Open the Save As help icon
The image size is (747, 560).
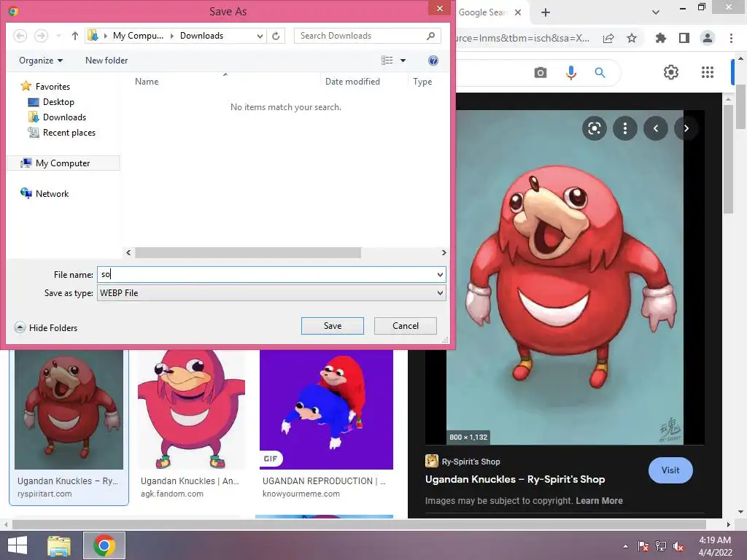pyautogui.click(x=433, y=61)
